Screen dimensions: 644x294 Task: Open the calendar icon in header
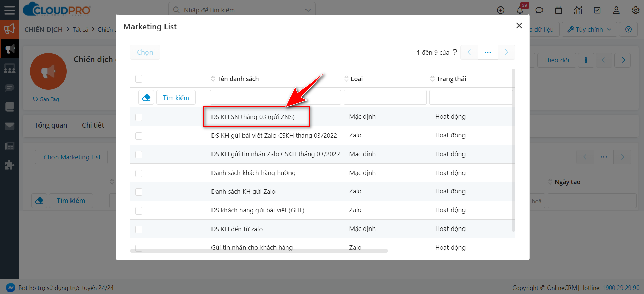click(x=559, y=10)
